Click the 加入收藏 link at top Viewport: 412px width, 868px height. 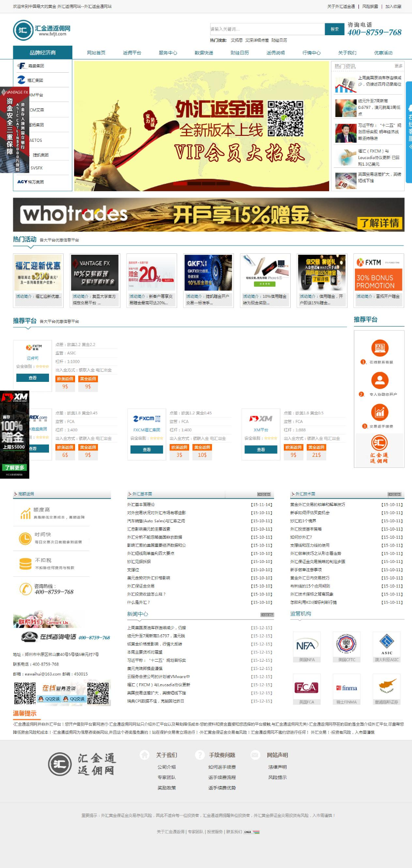pyautogui.click(x=393, y=6)
